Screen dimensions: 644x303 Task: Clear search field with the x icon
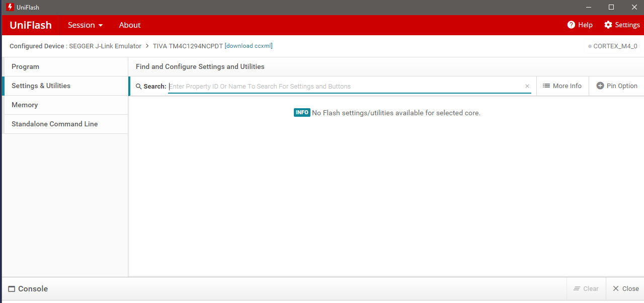(x=527, y=86)
